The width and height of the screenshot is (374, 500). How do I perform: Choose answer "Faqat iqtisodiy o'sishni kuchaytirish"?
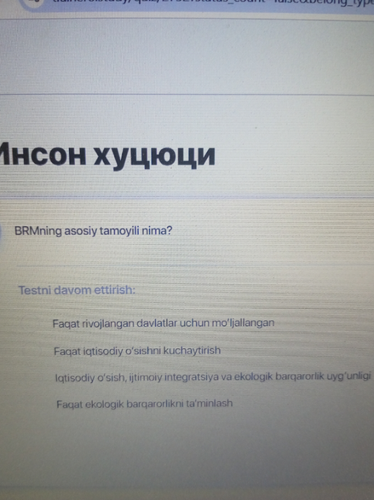coord(137,351)
